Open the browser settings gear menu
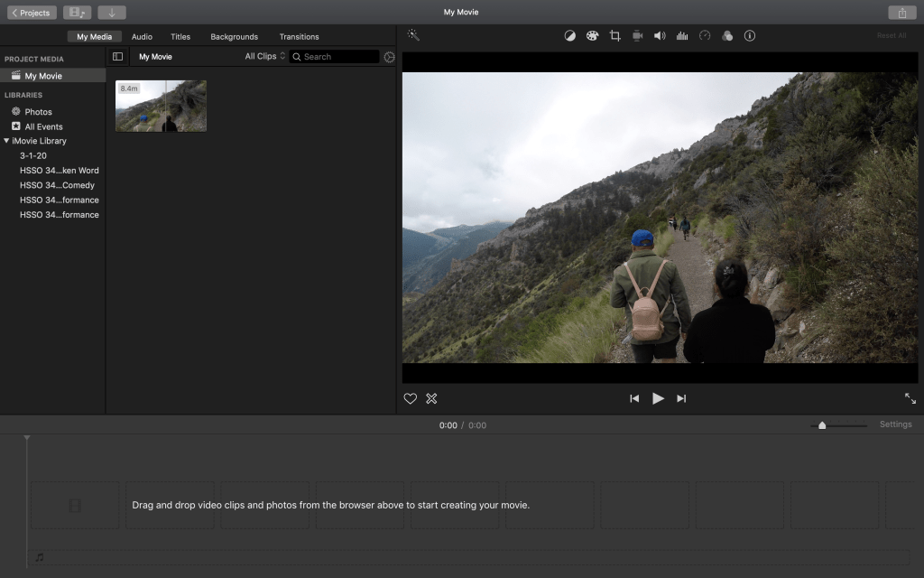 pos(389,57)
